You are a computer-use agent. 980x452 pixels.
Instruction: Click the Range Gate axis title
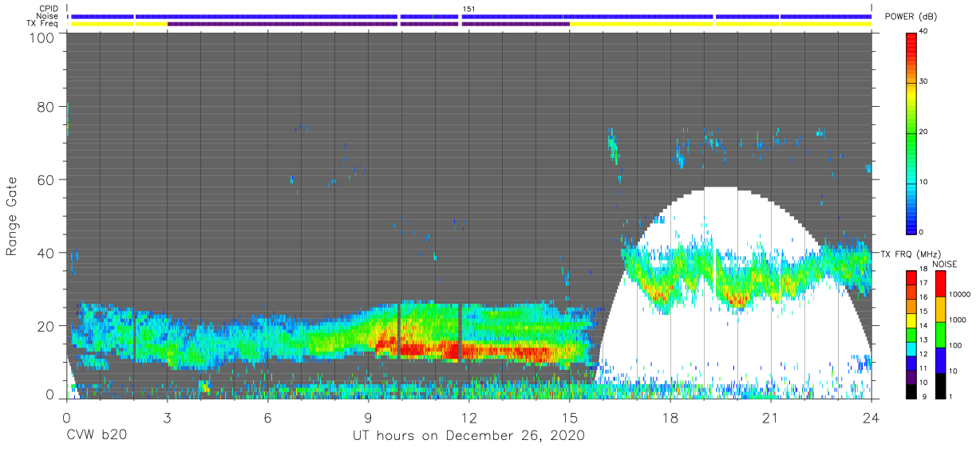[13, 215]
